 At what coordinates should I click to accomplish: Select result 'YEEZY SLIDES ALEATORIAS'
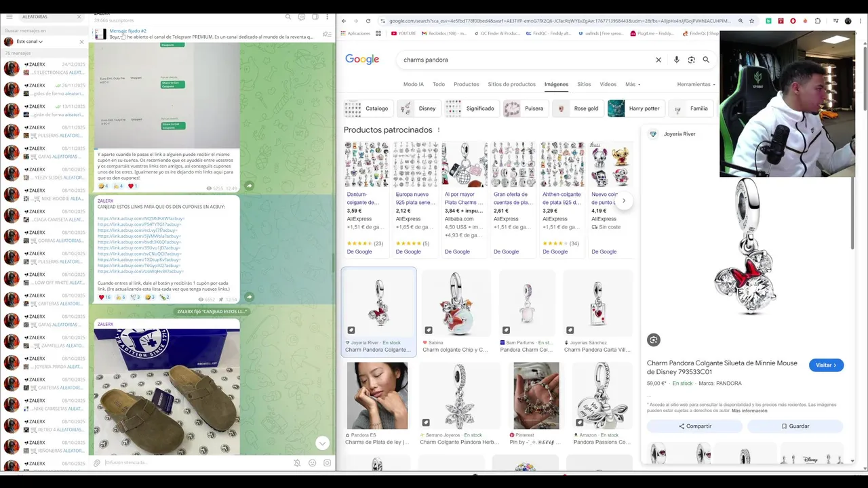click(x=44, y=174)
